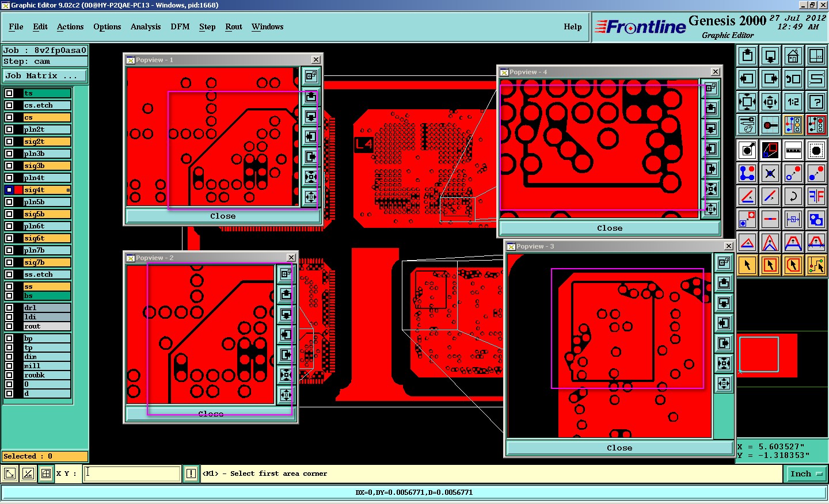Open the Rout menu
Viewport: 829px width, 504px height.
click(x=234, y=26)
